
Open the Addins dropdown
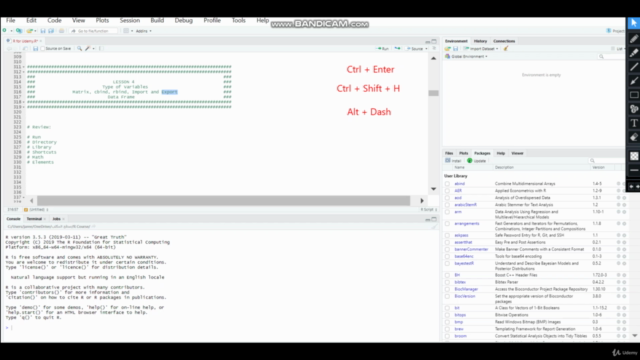pos(143,31)
